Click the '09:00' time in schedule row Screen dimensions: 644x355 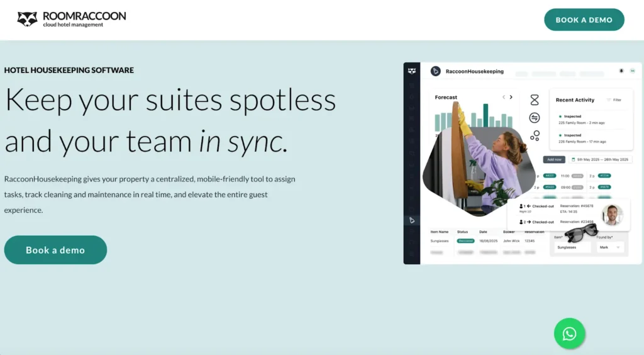point(565,188)
